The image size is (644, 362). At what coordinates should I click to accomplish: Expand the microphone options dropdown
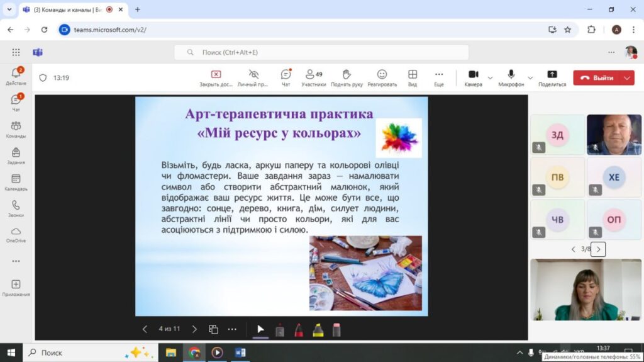pos(530,78)
